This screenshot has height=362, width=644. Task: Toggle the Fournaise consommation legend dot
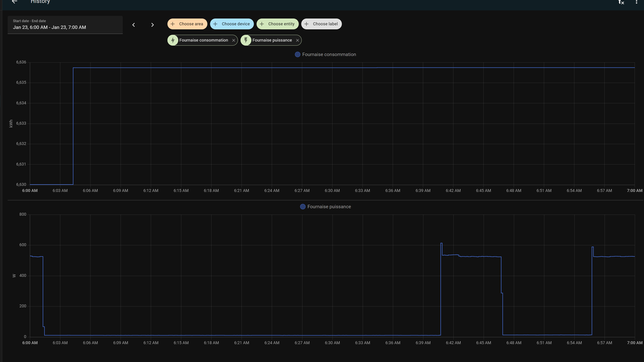point(297,54)
